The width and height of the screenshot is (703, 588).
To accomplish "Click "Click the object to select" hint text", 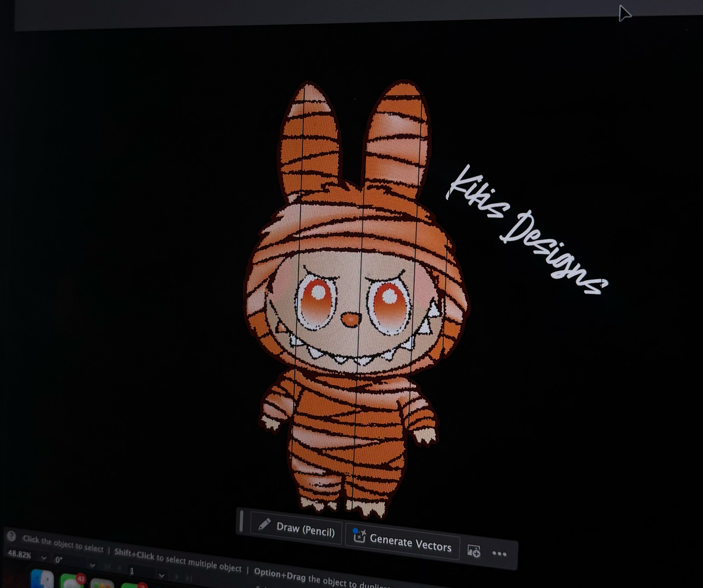I will pyautogui.click(x=63, y=544).
